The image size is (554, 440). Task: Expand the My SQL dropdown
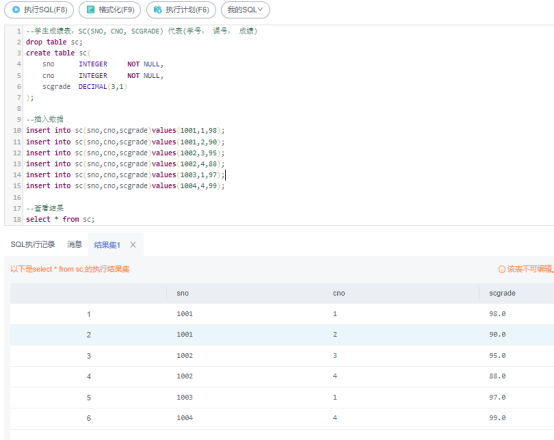pos(245,10)
